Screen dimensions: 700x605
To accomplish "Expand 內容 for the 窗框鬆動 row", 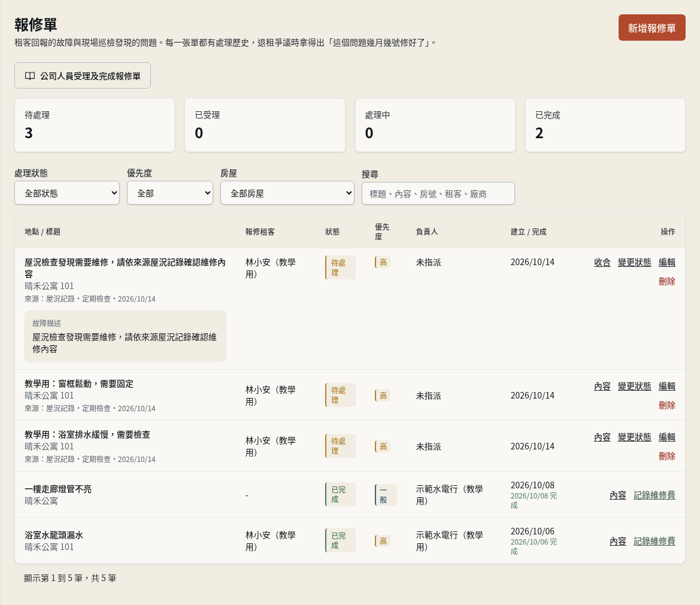I will [x=602, y=387].
